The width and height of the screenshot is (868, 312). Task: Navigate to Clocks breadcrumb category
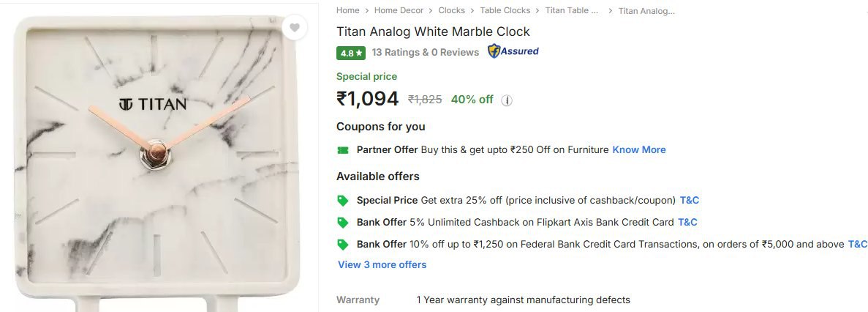452,10
